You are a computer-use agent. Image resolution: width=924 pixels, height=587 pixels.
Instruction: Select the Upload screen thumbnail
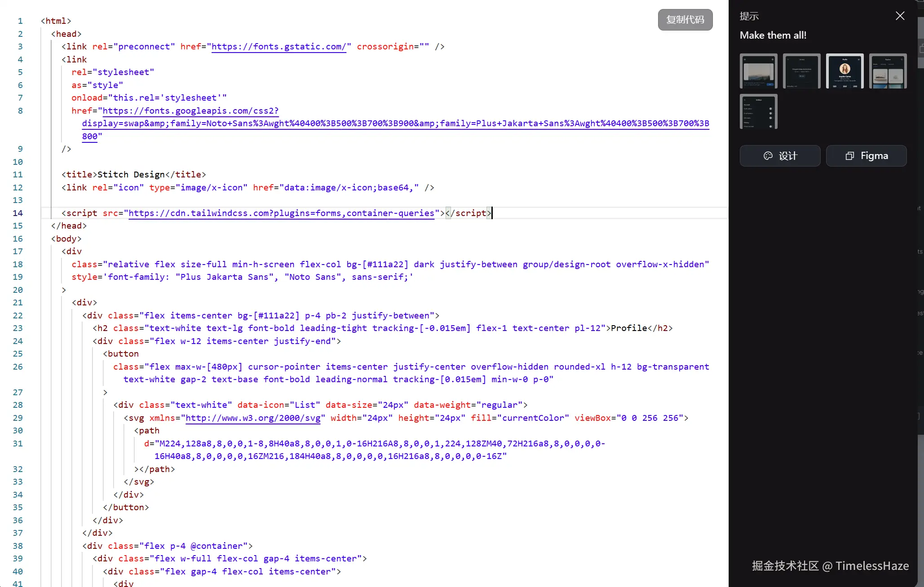801,71
